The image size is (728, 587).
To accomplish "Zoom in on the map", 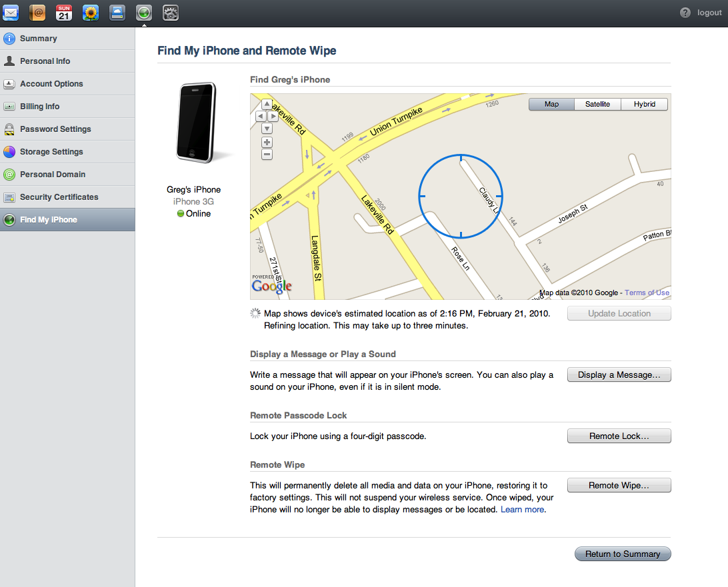I will coord(267,142).
